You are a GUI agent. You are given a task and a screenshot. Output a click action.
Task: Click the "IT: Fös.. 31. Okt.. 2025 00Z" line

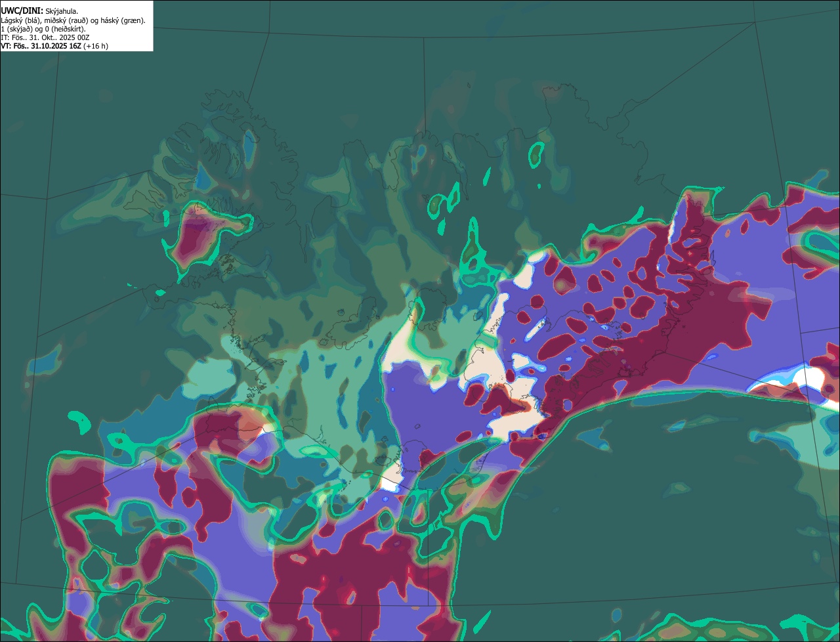tap(45, 37)
